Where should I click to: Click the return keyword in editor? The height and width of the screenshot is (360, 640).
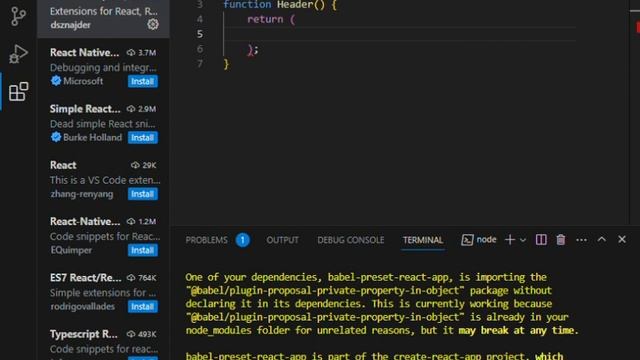265,19
